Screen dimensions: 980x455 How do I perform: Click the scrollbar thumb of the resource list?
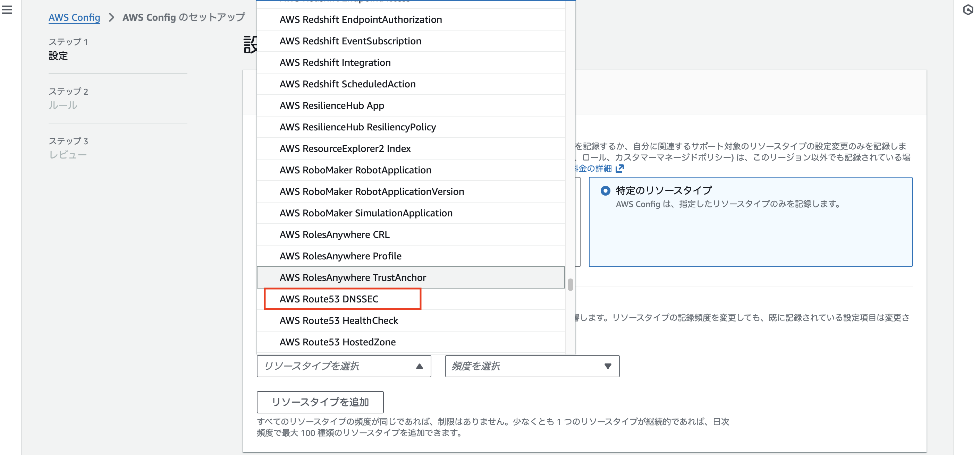(571, 284)
